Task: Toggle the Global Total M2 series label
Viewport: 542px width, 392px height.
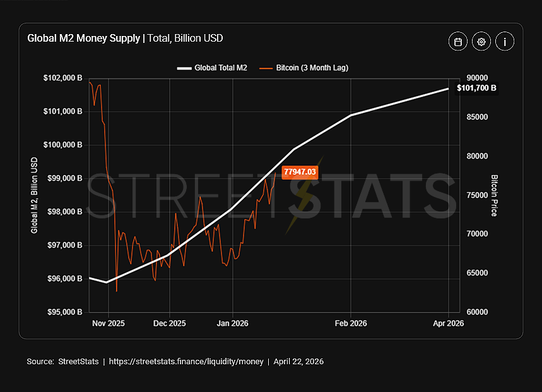Action: click(x=220, y=68)
